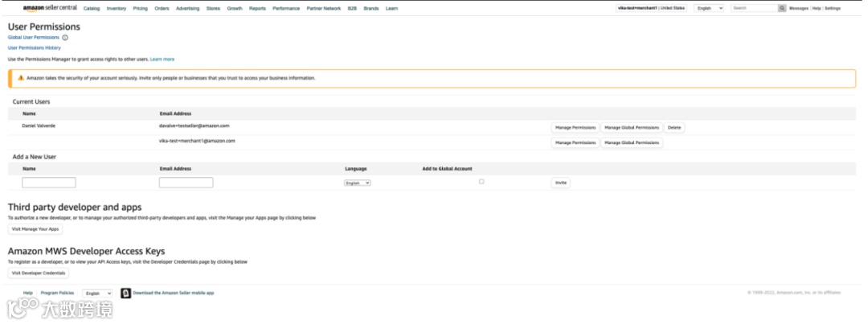Viewport: 868px width, 325px height.
Task: Focus the new user Name field
Action: click(x=49, y=183)
